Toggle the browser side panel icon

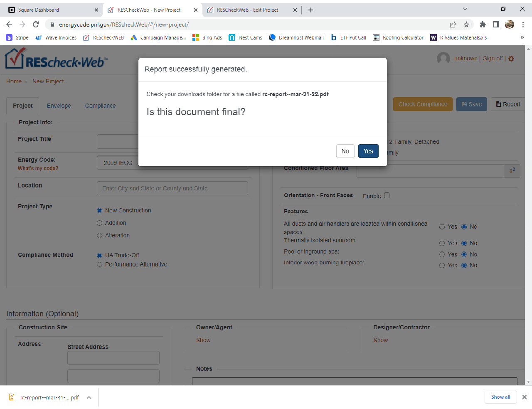tap(496, 25)
